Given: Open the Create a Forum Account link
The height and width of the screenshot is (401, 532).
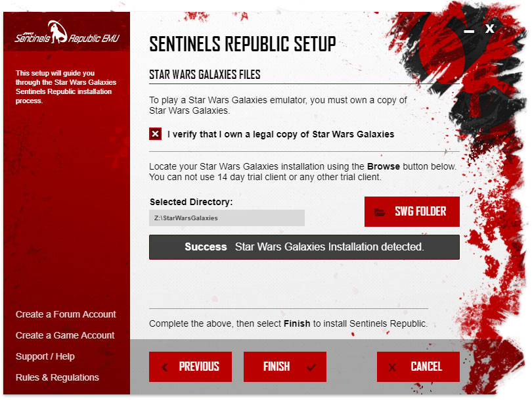Looking at the screenshot, I should (x=66, y=314).
